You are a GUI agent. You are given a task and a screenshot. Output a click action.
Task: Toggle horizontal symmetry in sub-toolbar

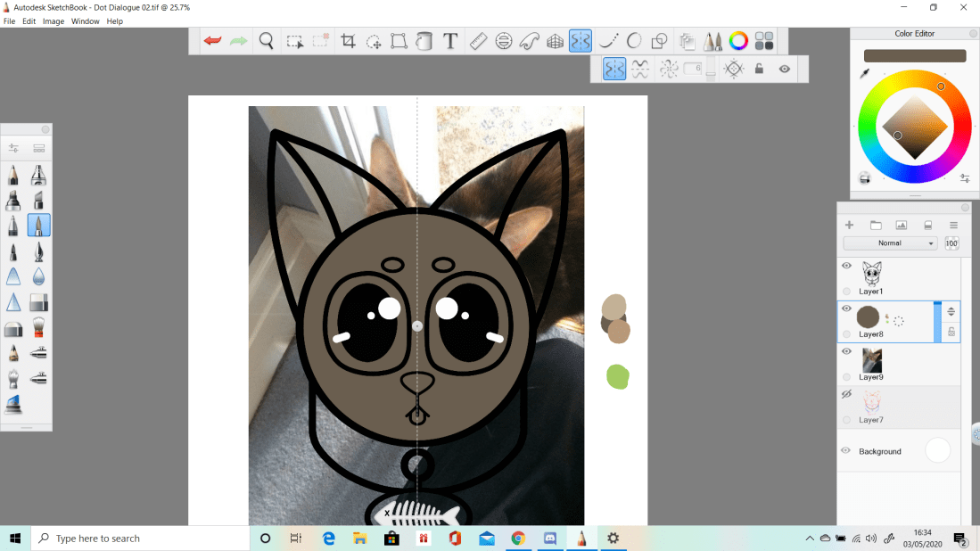(x=639, y=69)
